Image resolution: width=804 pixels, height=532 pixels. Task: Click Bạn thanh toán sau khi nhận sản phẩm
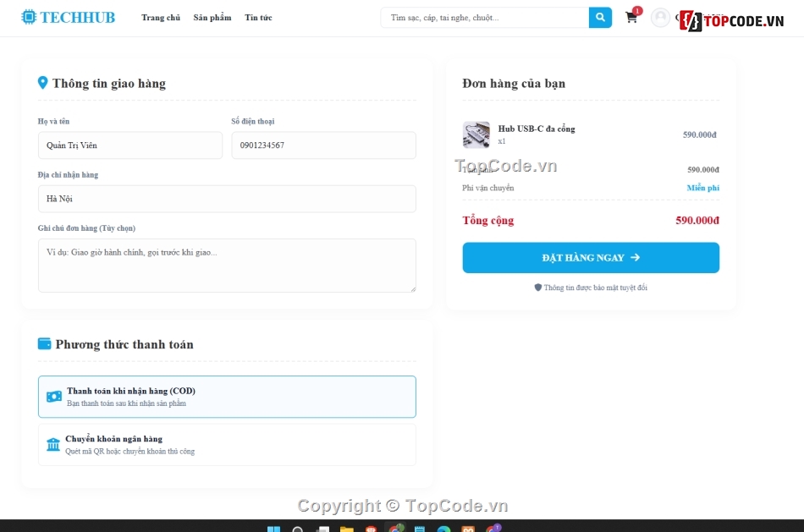[x=126, y=403]
